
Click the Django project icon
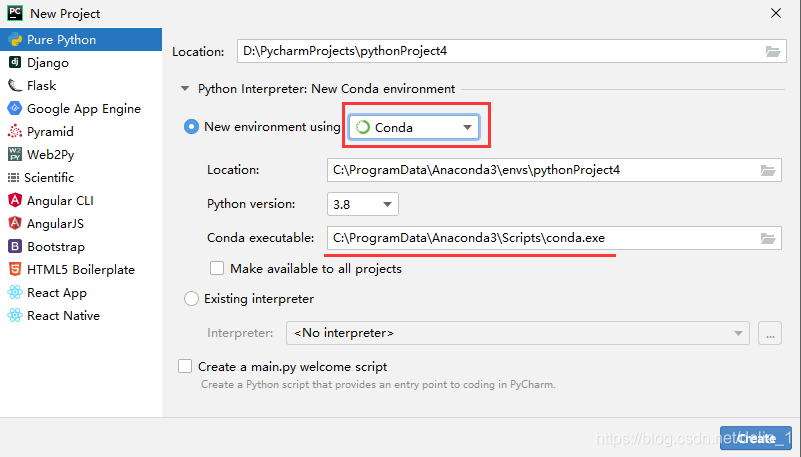pyautogui.click(x=15, y=62)
